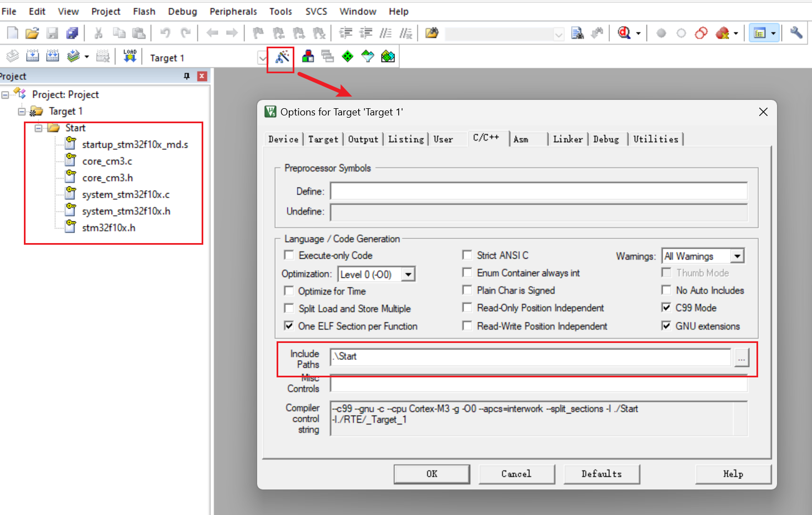Click the Manage Project Items icon
812x515 pixels.
[308, 56]
